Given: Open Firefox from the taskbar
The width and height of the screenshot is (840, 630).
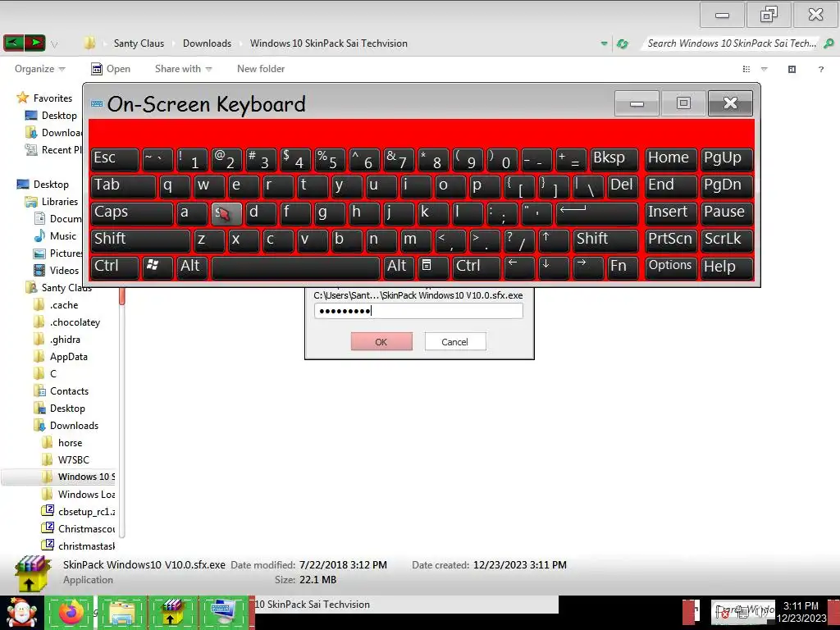Looking at the screenshot, I should tap(71, 612).
